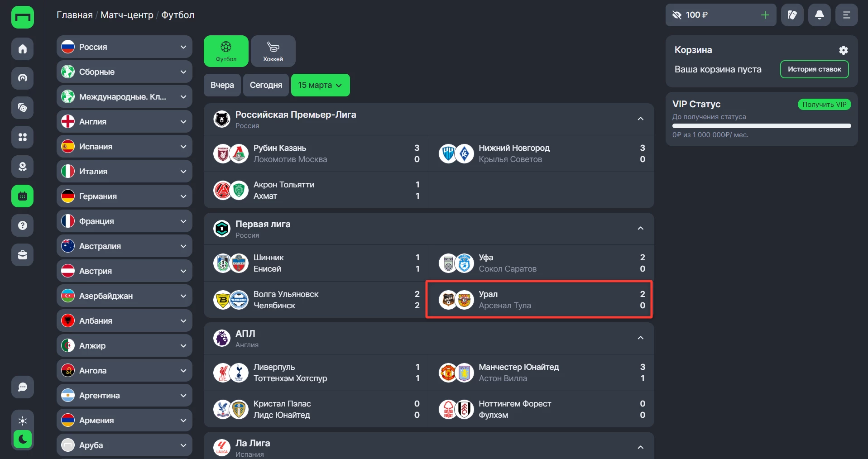Select the Вчера date tab

coord(222,85)
